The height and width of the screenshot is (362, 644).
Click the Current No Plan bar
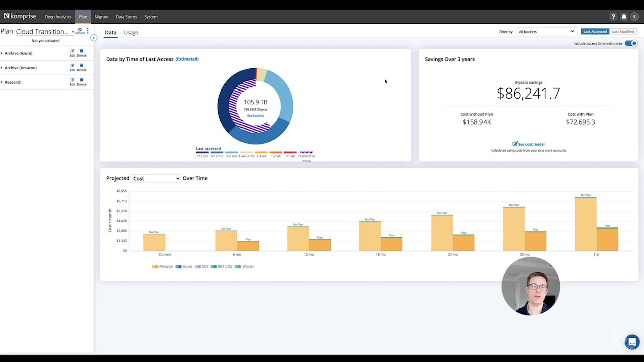(x=154, y=242)
